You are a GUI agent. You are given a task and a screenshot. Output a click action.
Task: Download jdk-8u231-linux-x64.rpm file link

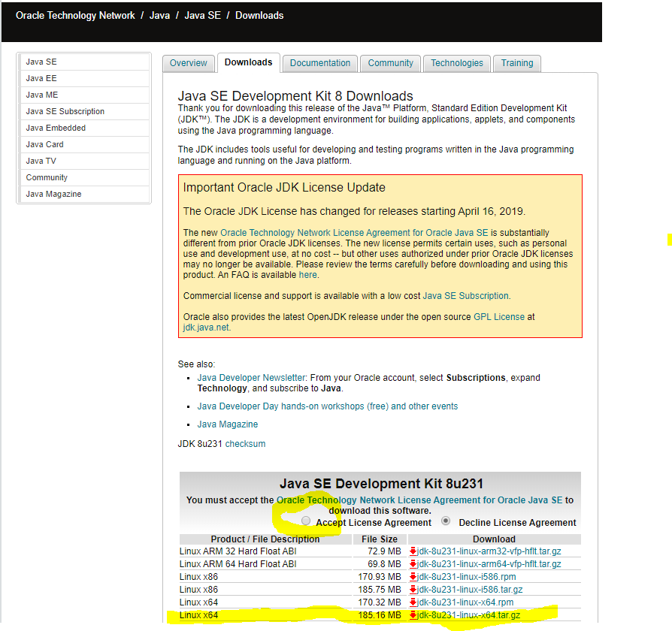[x=465, y=602]
